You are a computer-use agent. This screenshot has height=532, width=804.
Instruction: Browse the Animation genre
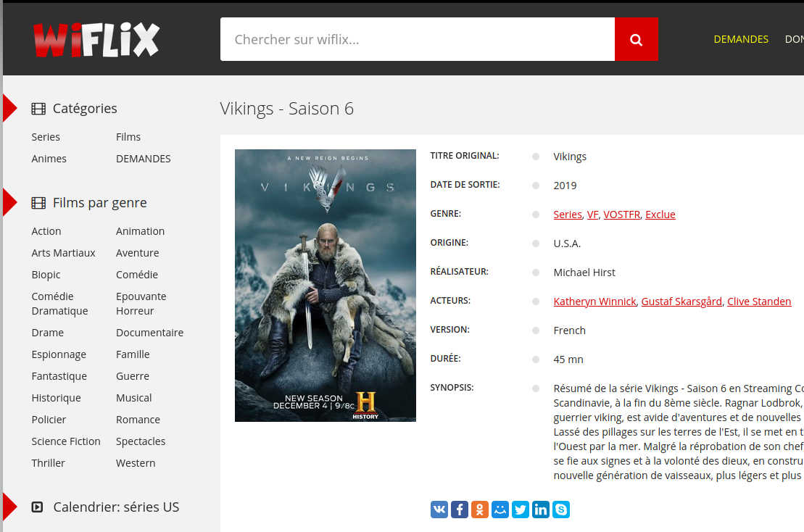coord(140,231)
